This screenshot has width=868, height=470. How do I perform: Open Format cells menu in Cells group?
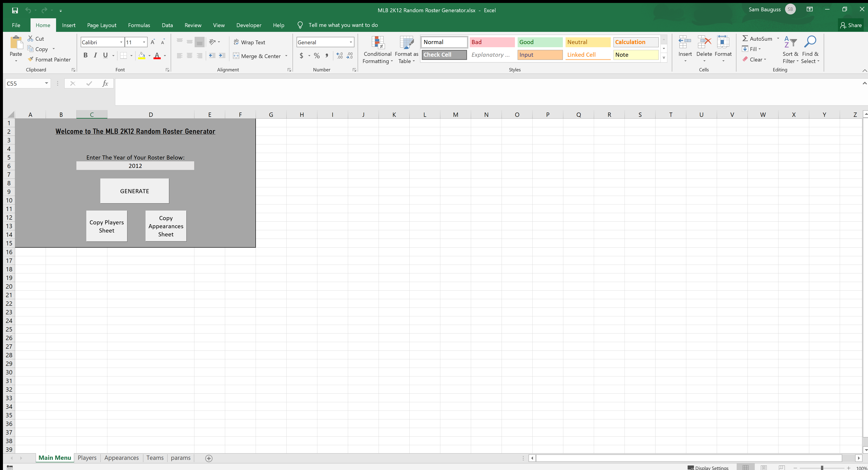click(723, 49)
